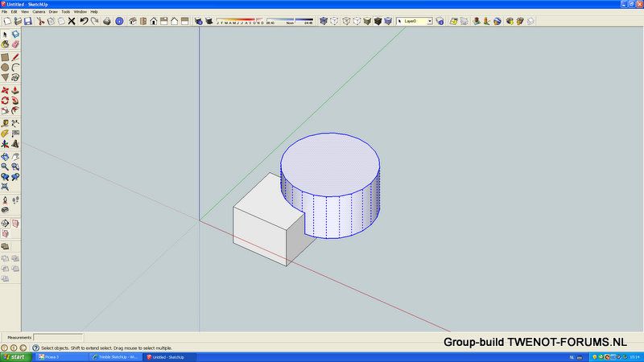Pick the Protractor tool
This screenshot has width=644, height=362.
click(5, 134)
